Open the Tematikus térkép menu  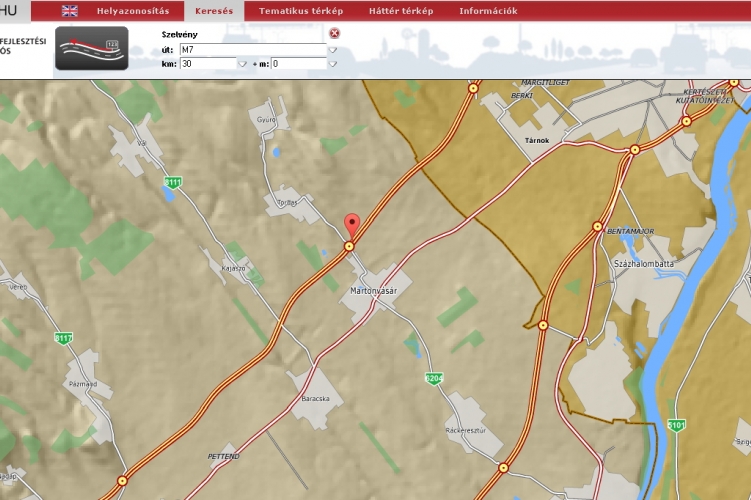(300, 11)
